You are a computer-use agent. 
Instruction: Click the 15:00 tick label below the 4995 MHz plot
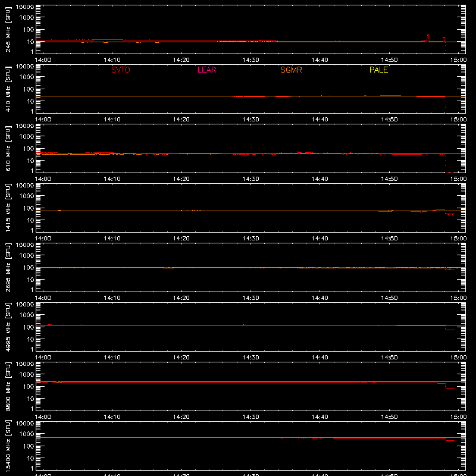[458, 358]
